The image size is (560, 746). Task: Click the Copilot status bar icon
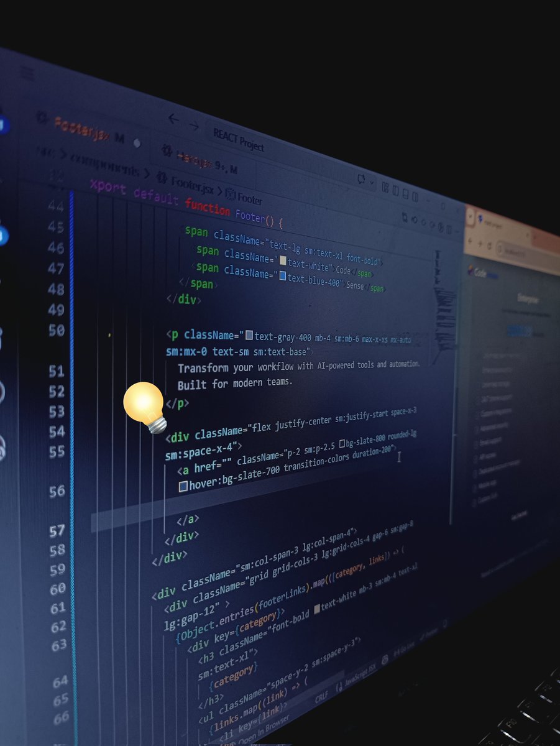click(385, 659)
